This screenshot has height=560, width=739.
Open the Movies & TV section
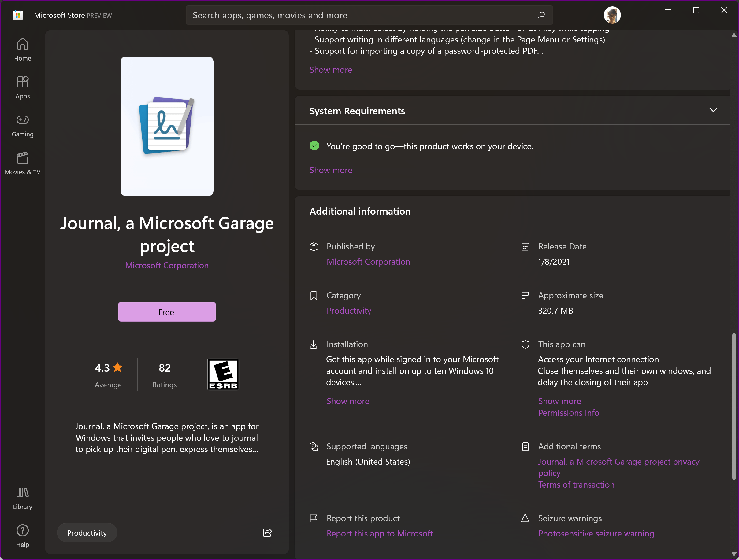pyautogui.click(x=22, y=163)
